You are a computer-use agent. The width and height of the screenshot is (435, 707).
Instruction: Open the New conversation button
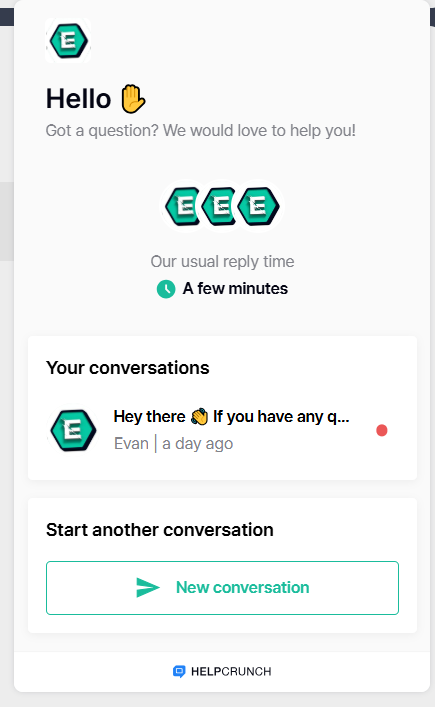222,588
